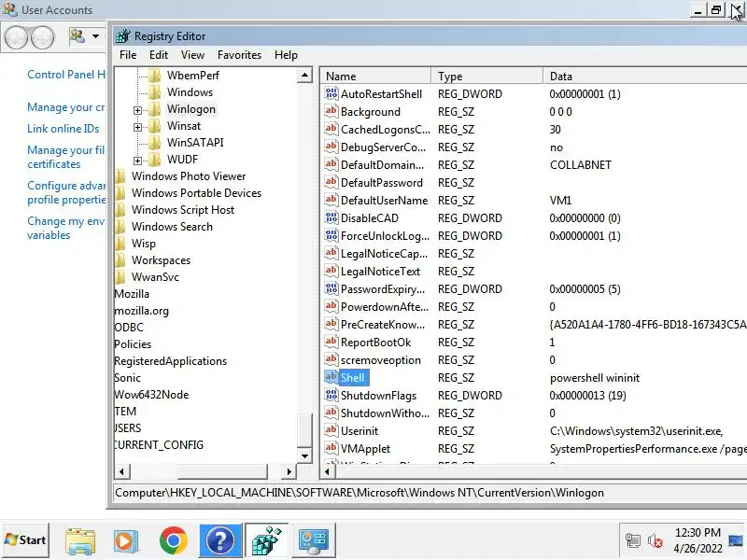Click the LegalNoticeText value icon
747x560 pixels.
331,271
